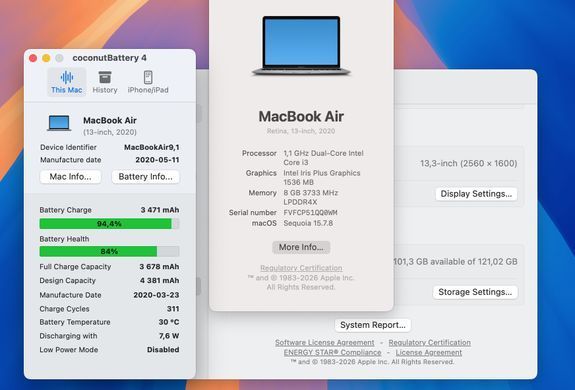Viewport: 575px width, 390px height.
Task: Open the Battery Info... button
Action: coord(145,177)
